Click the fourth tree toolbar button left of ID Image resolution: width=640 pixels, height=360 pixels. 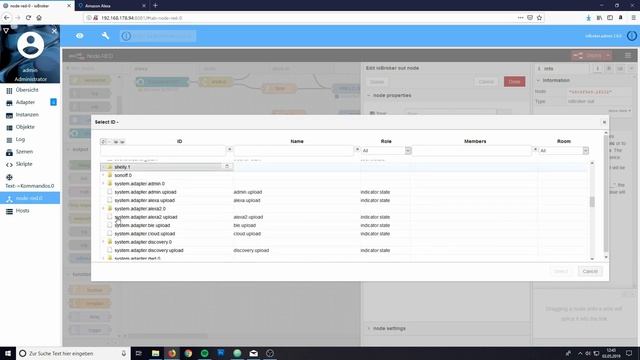[x=122, y=142]
